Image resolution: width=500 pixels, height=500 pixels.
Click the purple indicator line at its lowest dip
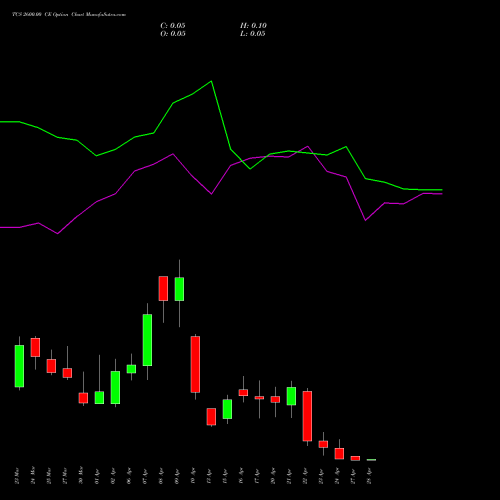(57, 234)
